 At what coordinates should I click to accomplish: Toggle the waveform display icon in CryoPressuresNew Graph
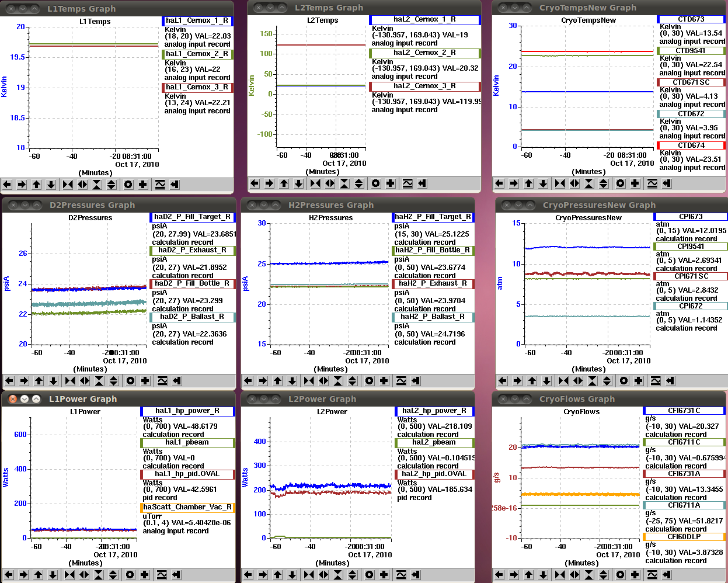coord(656,381)
